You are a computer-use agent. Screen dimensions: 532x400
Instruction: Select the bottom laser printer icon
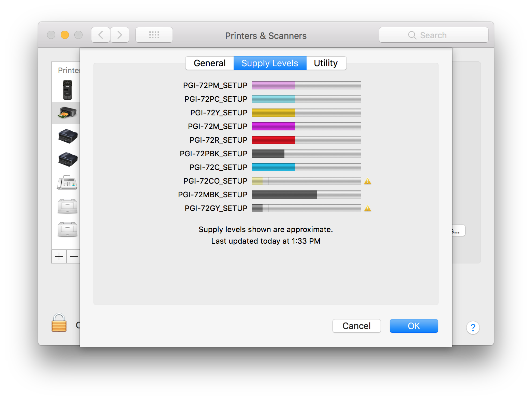[x=67, y=230]
